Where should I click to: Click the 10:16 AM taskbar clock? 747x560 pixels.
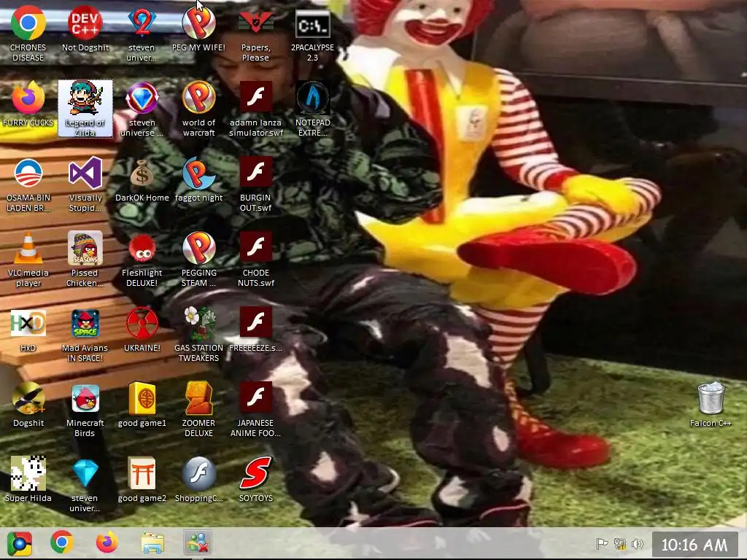[x=694, y=544]
